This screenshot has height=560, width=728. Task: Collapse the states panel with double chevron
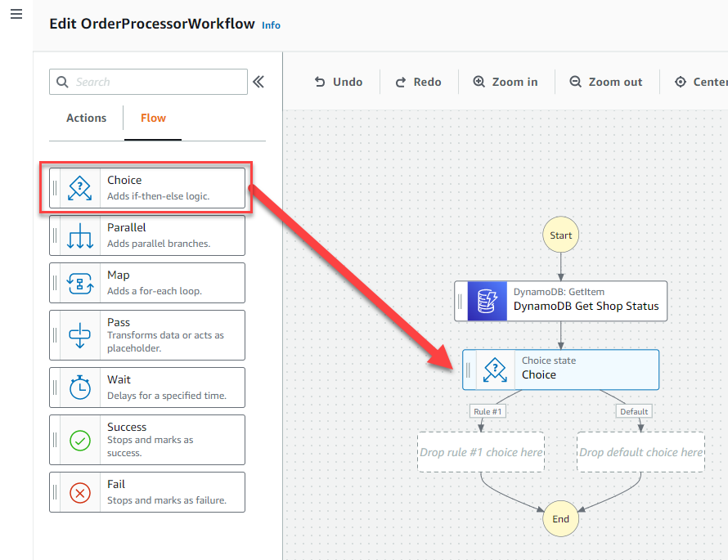[258, 82]
